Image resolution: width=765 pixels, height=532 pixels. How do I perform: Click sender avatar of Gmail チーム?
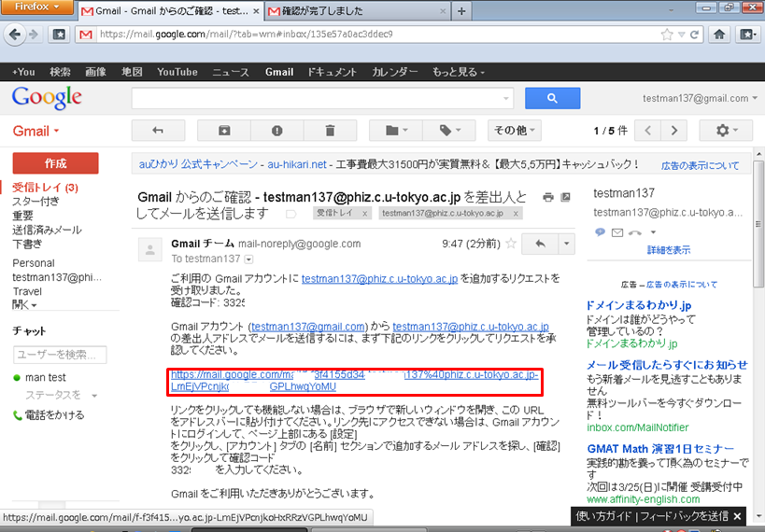tap(150, 249)
